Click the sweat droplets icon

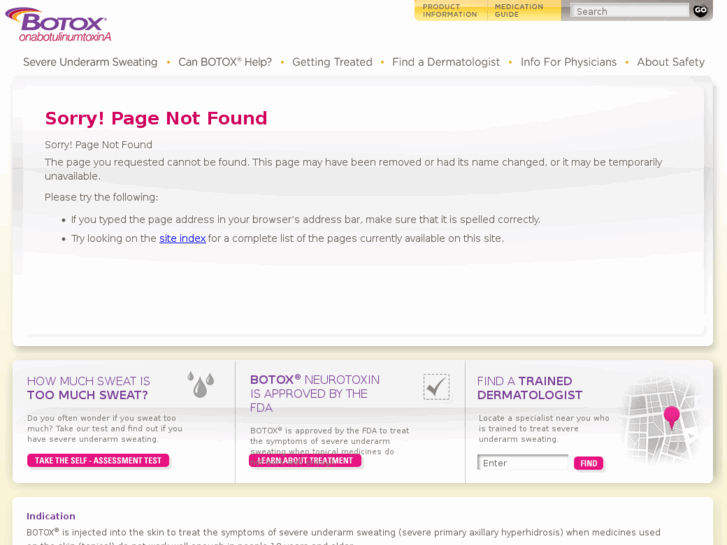click(201, 384)
